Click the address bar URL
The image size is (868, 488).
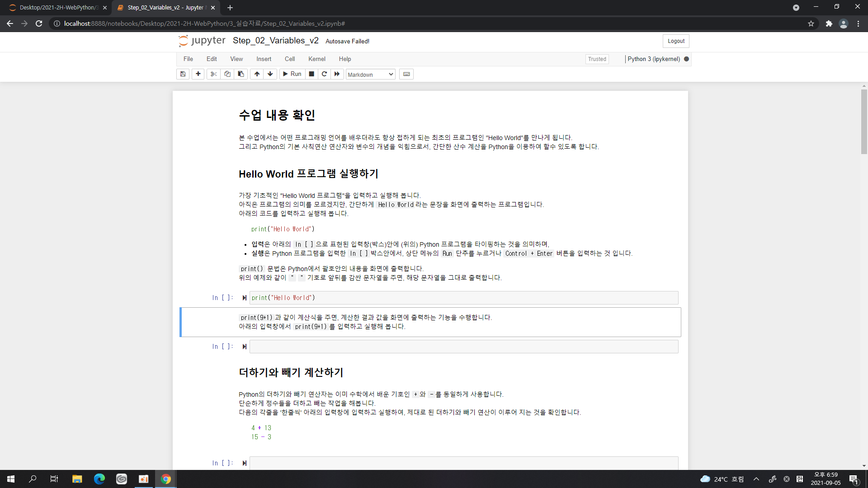(204, 23)
